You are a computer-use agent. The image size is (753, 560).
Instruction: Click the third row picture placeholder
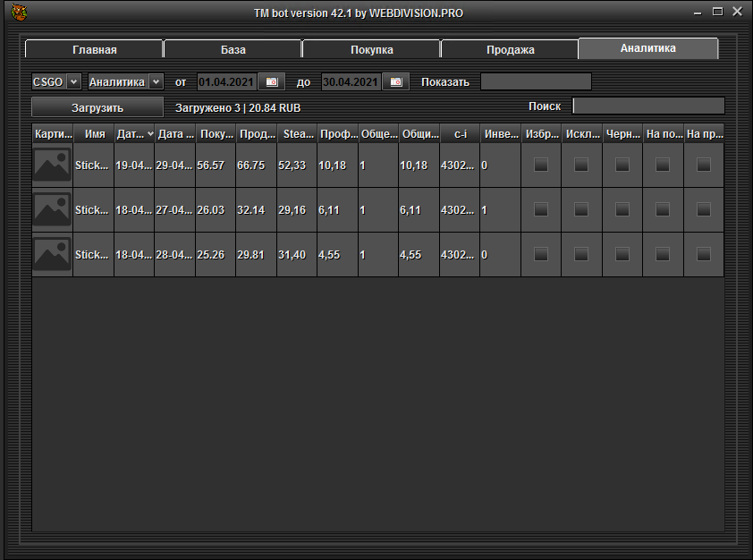pos(52,254)
